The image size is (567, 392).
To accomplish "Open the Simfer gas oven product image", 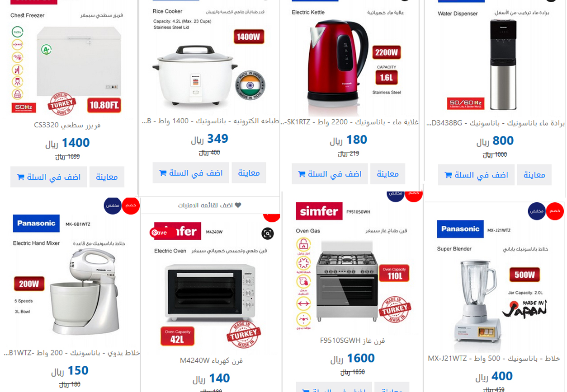I will (x=352, y=266).
